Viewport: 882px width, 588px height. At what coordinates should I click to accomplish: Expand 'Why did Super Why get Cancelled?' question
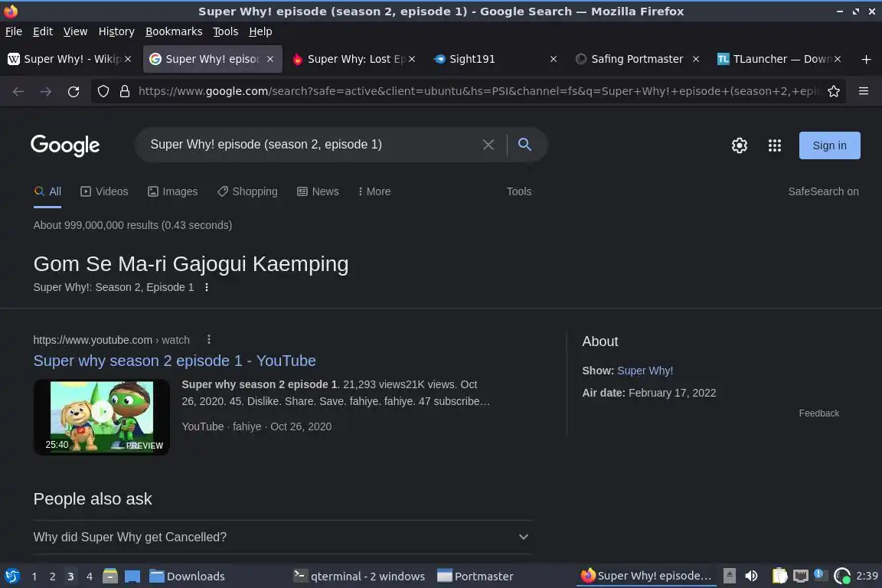tap(283, 537)
